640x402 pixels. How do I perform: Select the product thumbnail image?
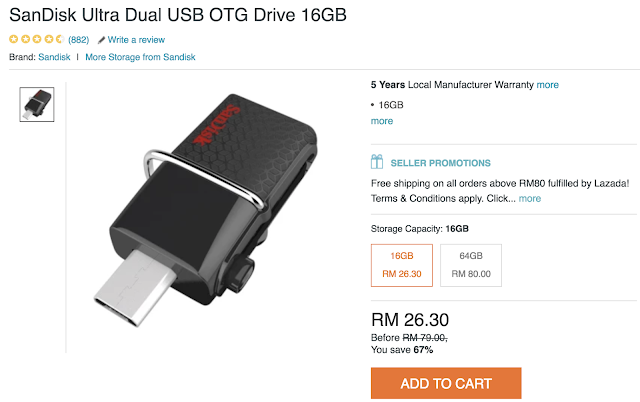click(37, 104)
